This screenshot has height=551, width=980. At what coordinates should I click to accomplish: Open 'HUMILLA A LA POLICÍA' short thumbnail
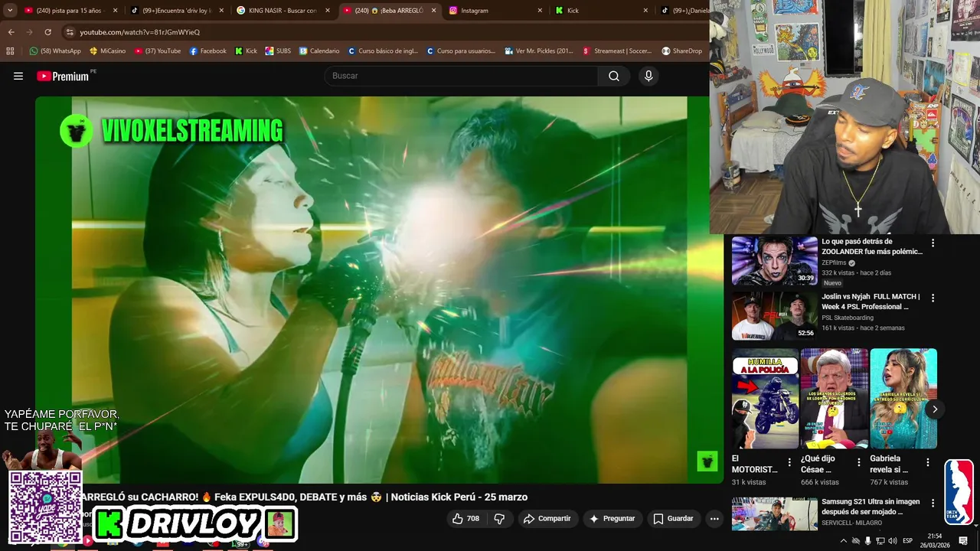click(765, 399)
